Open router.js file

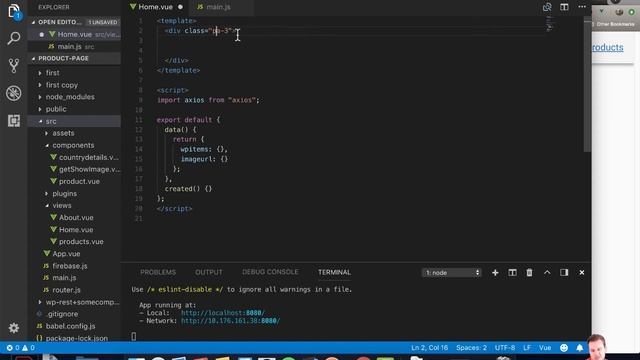click(x=66, y=290)
